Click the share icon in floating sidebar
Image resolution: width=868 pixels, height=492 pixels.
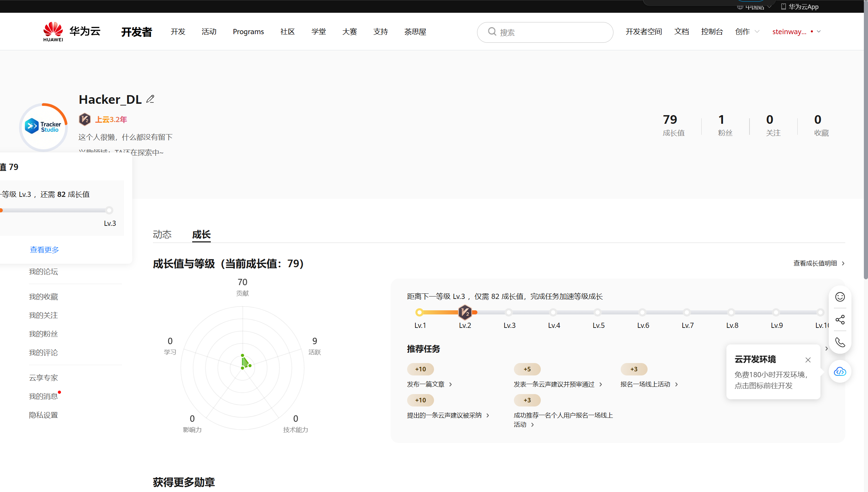[840, 320]
